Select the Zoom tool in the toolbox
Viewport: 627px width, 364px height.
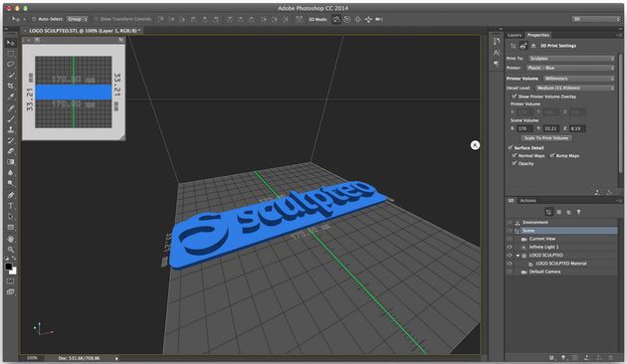pos(11,250)
